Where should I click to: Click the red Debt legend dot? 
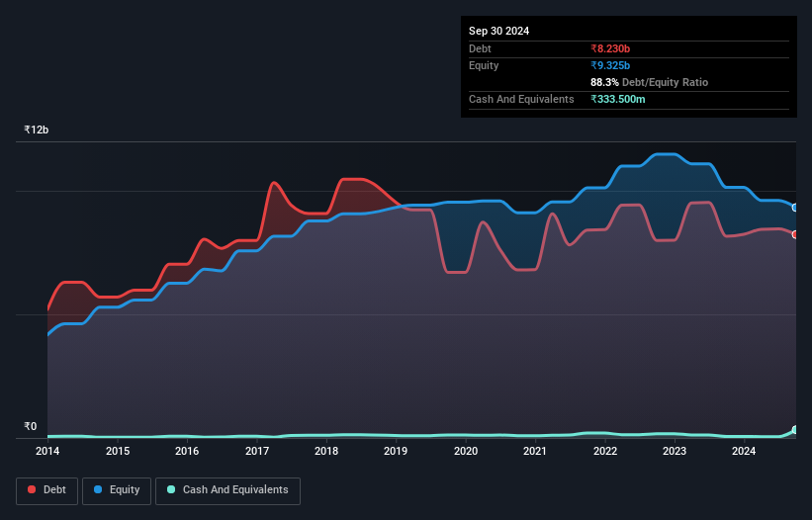pyautogui.click(x=32, y=489)
